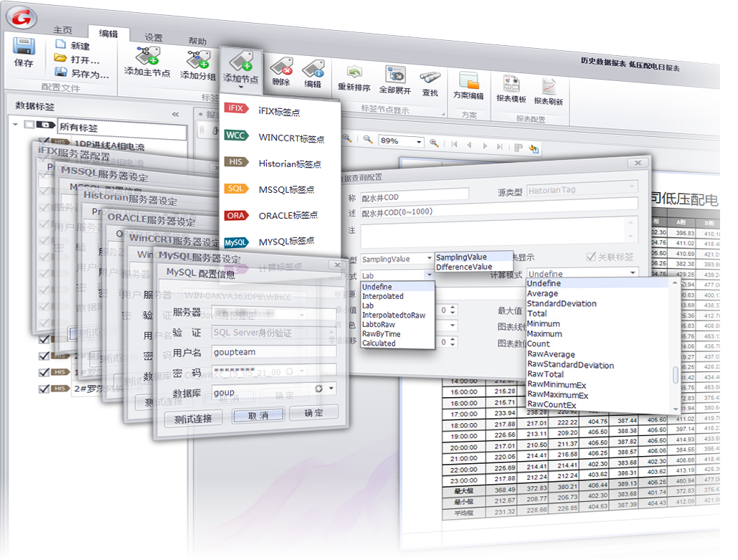The image size is (738, 560).
Task: Open the 查找 binoculars search tool
Action: tap(430, 84)
